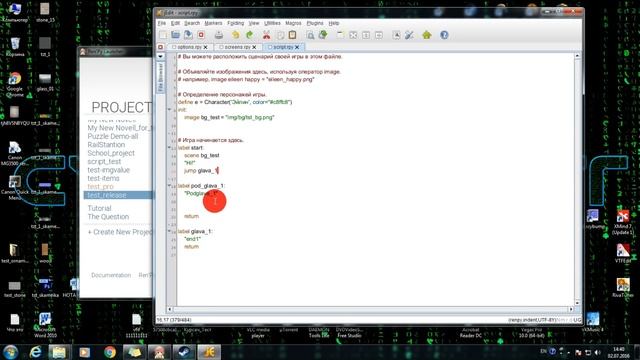
Task: Click the Paste clipboard icon
Action: [292, 35]
